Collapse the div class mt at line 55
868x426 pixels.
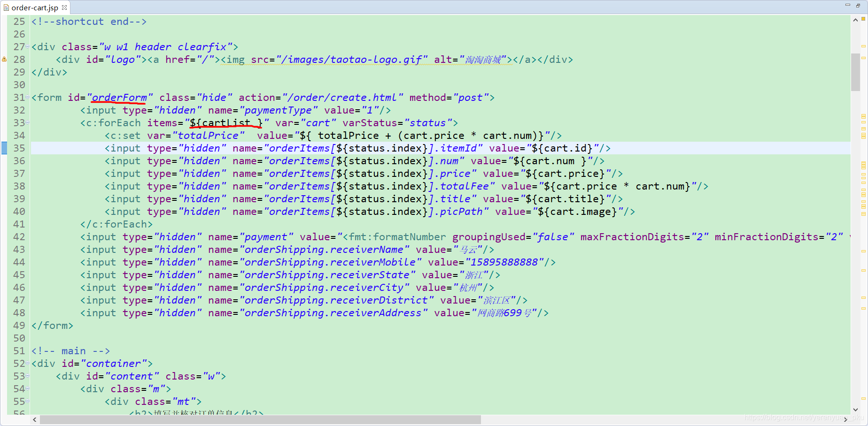27,401
